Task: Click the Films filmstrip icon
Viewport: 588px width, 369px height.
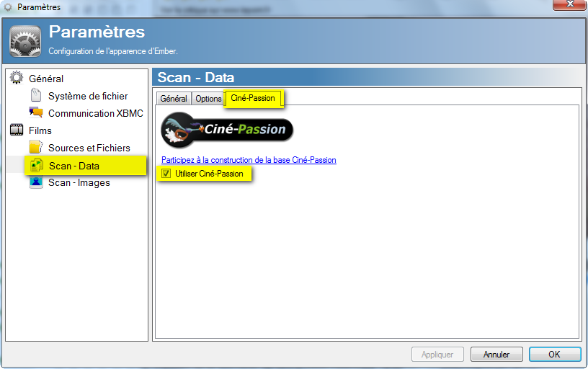Action: [16, 130]
